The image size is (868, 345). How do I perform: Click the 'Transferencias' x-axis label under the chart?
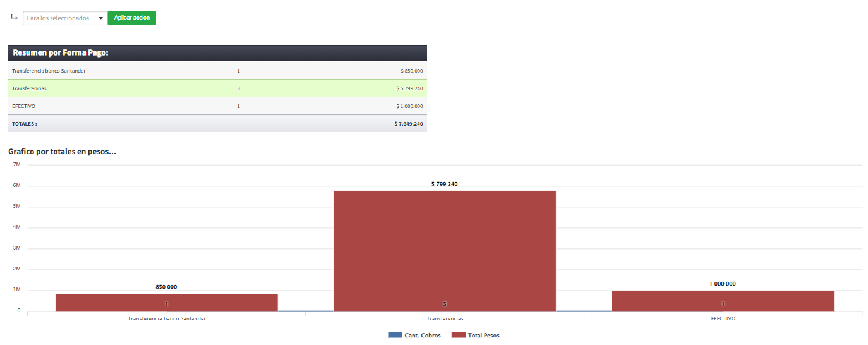445,319
